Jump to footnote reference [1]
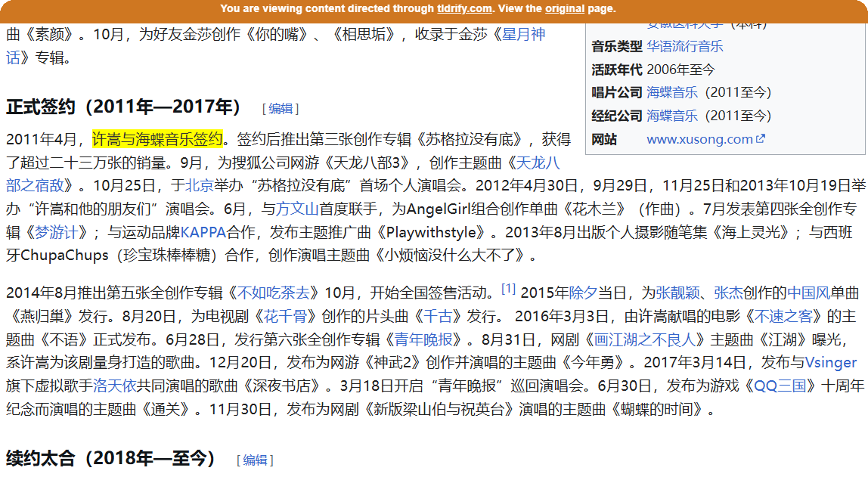 coord(508,289)
